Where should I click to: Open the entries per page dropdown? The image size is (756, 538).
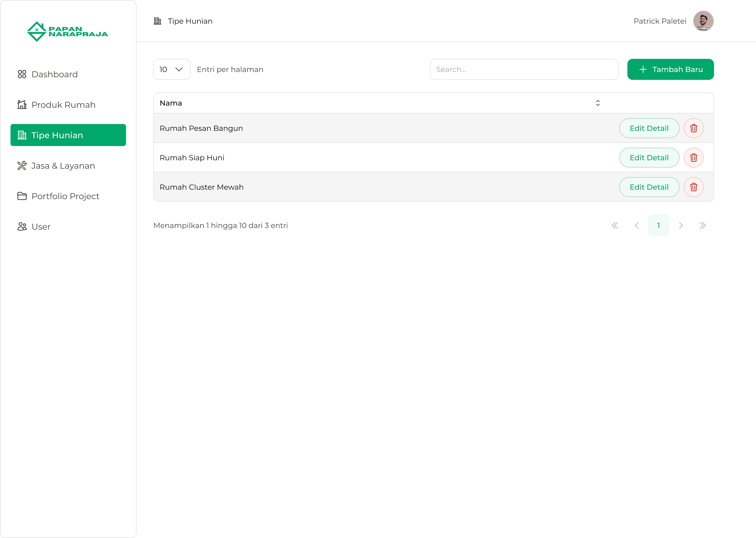[171, 69]
